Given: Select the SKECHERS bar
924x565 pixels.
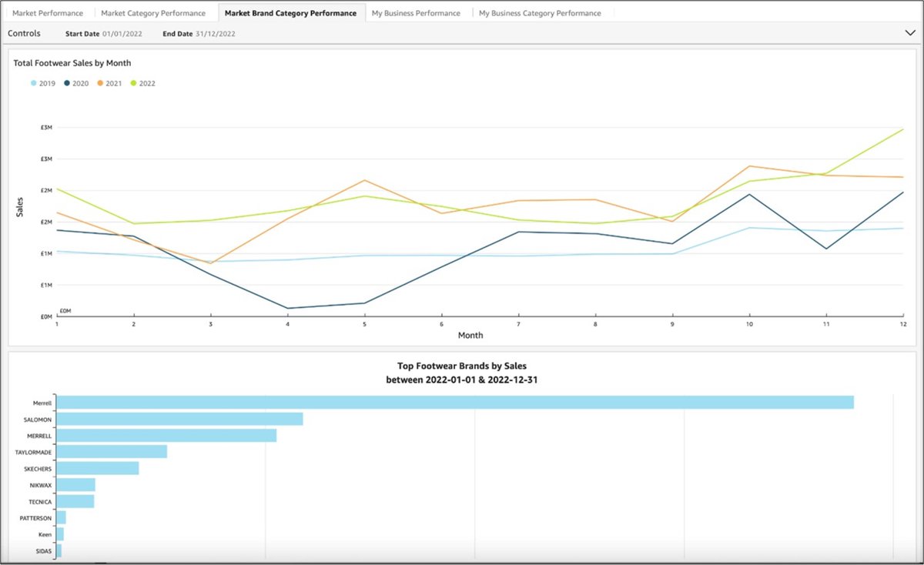Looking at the screenshot, I should click(x=98, y=468).
